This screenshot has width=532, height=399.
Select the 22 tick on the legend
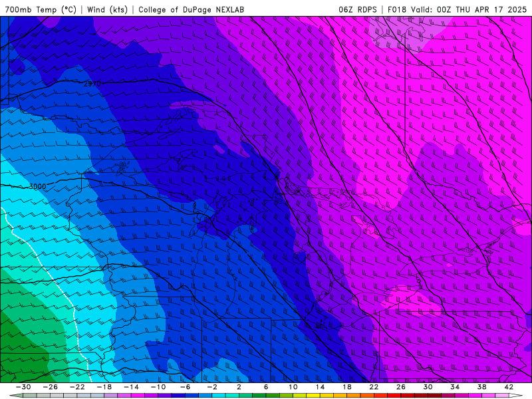[374, 387]
